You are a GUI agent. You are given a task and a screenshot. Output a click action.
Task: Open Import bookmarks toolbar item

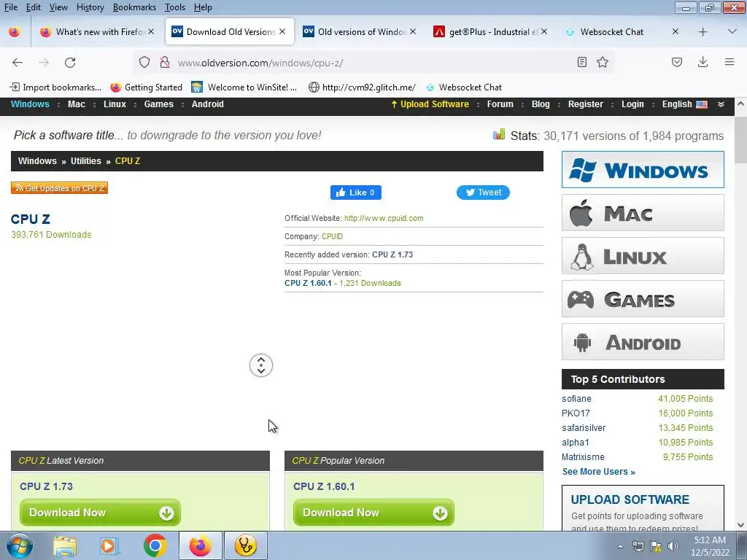click(x=55, y=87)
